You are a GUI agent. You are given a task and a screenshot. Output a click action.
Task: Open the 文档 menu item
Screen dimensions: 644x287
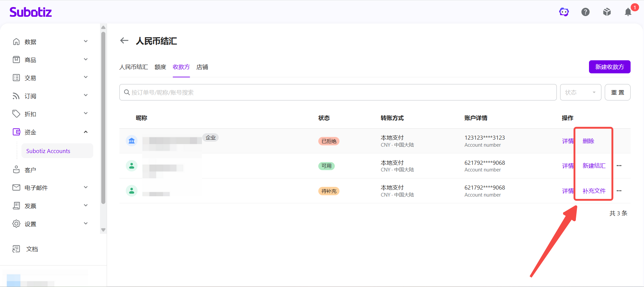pos(32,249)
